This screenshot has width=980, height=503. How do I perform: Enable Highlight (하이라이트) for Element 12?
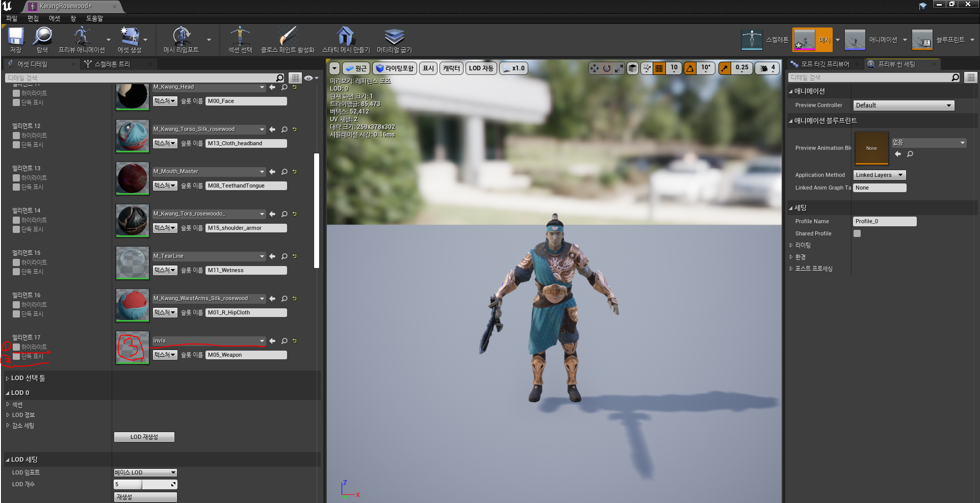pyautogui.click(x=16, y=136)
